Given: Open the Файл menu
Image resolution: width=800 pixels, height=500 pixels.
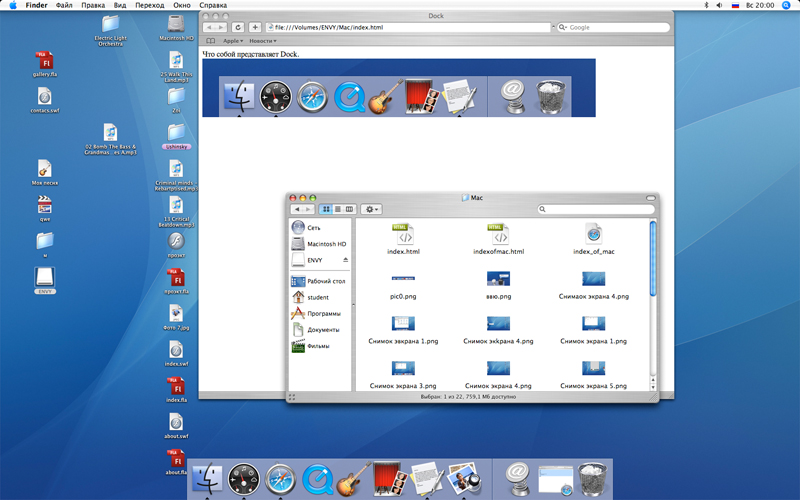Looking at the screenshot, I should [64, 5].
